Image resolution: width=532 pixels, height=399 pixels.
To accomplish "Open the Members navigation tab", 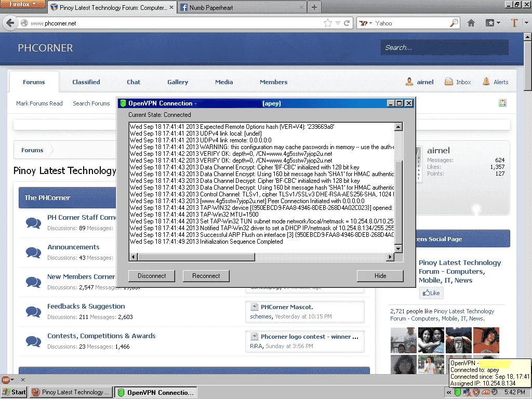I will 273,82.
